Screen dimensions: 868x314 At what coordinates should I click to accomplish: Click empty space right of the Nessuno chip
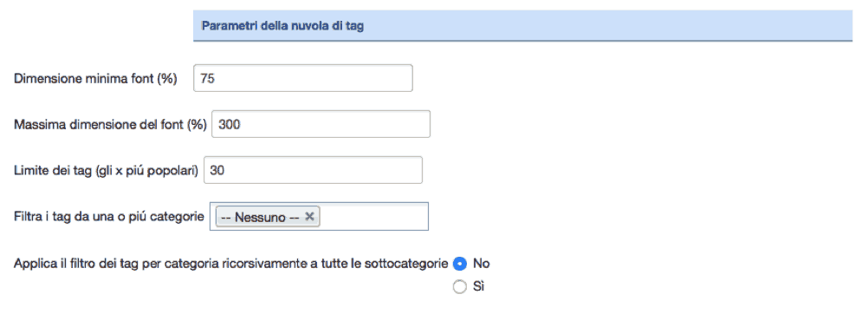point(373,216)
